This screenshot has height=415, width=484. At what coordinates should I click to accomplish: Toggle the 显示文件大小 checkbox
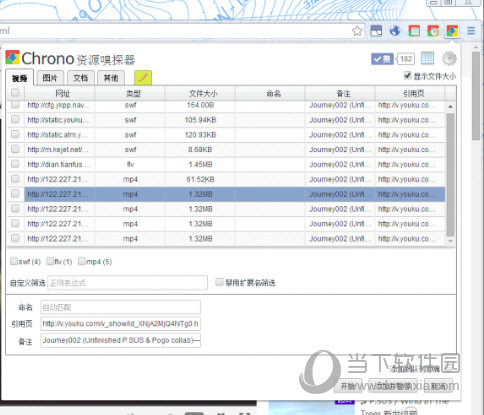pyautogui.click(x=407, y=75)
